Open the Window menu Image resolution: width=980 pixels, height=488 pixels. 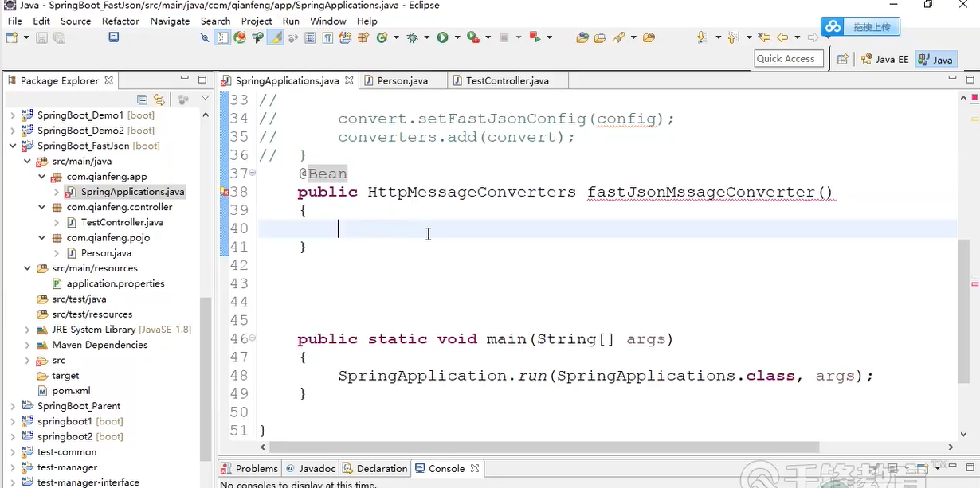point(328,21)
